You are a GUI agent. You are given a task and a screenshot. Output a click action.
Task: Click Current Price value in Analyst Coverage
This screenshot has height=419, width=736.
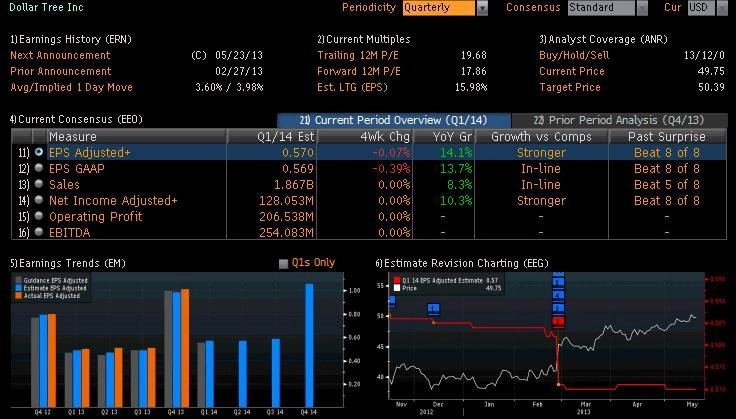click(x=711, y=71)
